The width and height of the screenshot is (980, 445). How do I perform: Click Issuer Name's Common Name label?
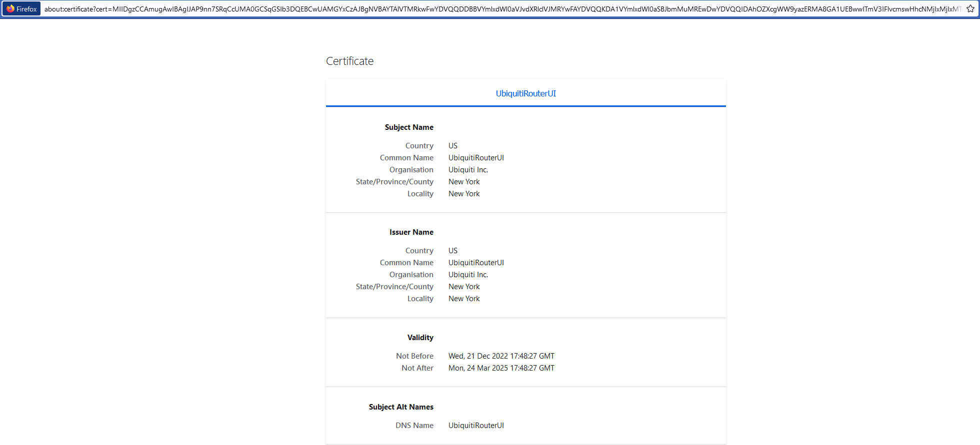(406, 263)
